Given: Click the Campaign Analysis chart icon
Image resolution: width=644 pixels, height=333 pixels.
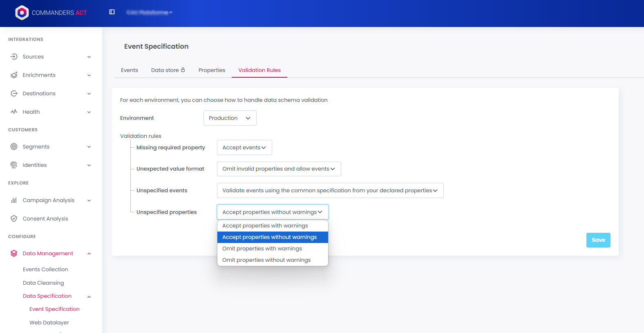Looking at the screenshot, I should [14, 200].
